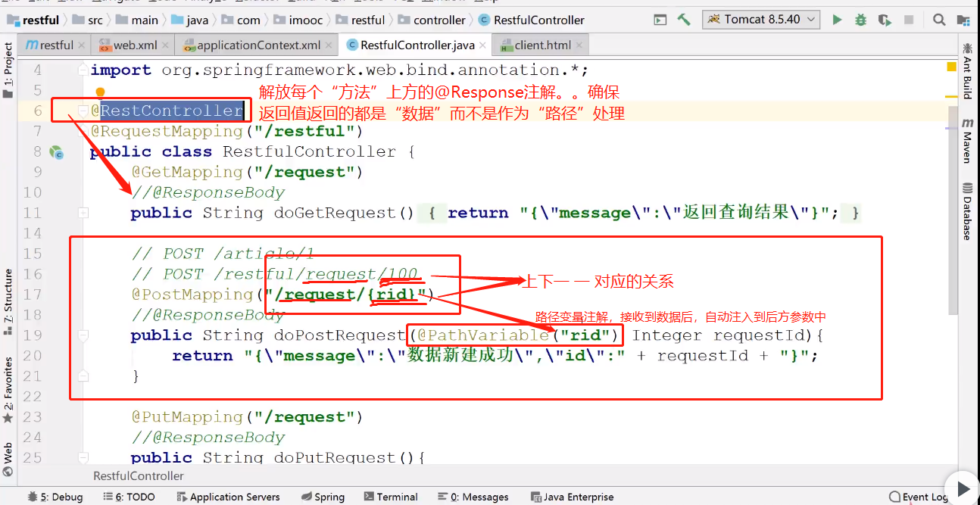Open the Tomcat 8.5.40 run configuration dropdown

tap(761, 20)
